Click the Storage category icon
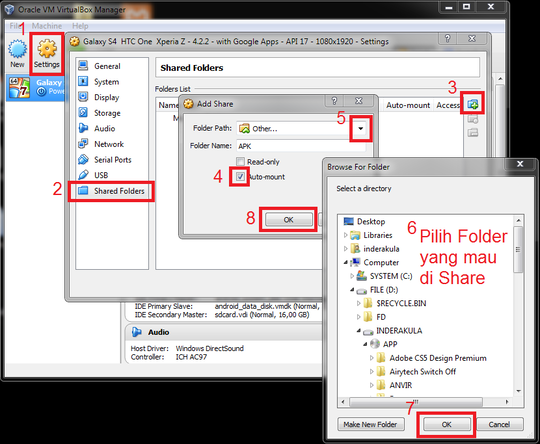 [x=83, y=112]
